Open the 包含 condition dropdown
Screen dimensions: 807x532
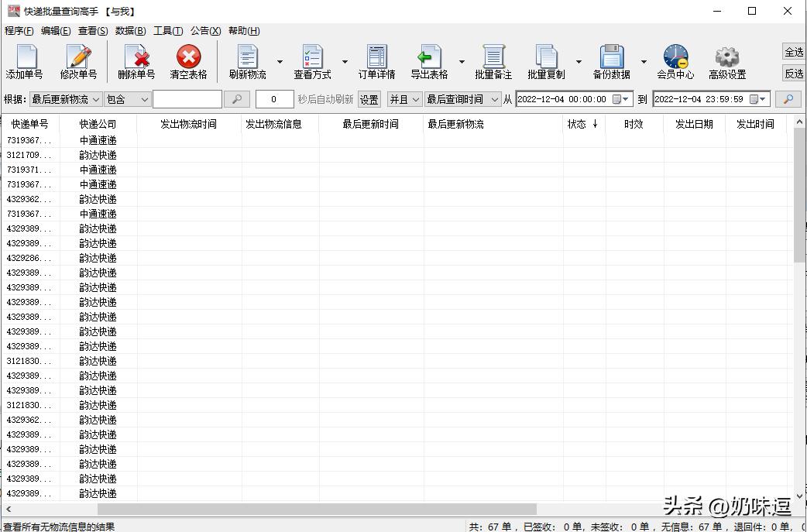pos(127,99)
